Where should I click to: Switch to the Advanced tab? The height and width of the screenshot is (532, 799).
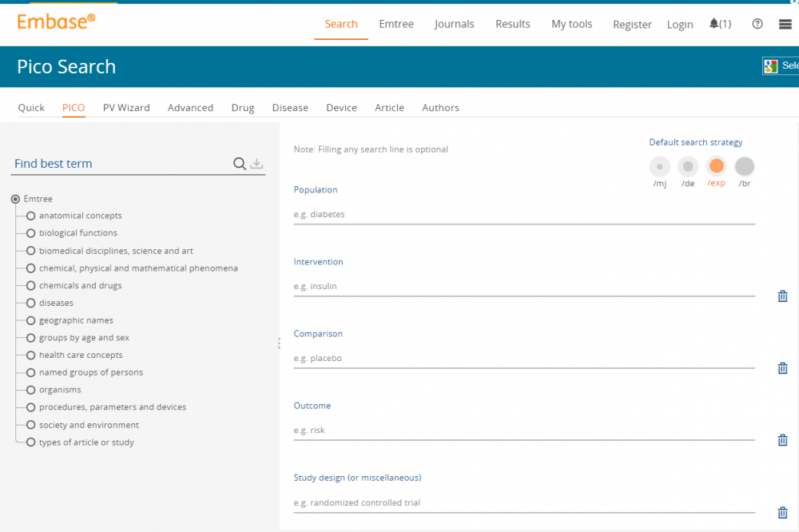(191, 108)
